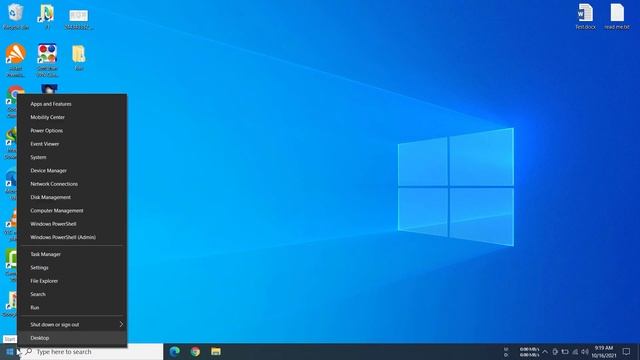Open Event Viewer from the menu
Image resolution: width=640 pixels, height=360 pixels.
[72, 144]
